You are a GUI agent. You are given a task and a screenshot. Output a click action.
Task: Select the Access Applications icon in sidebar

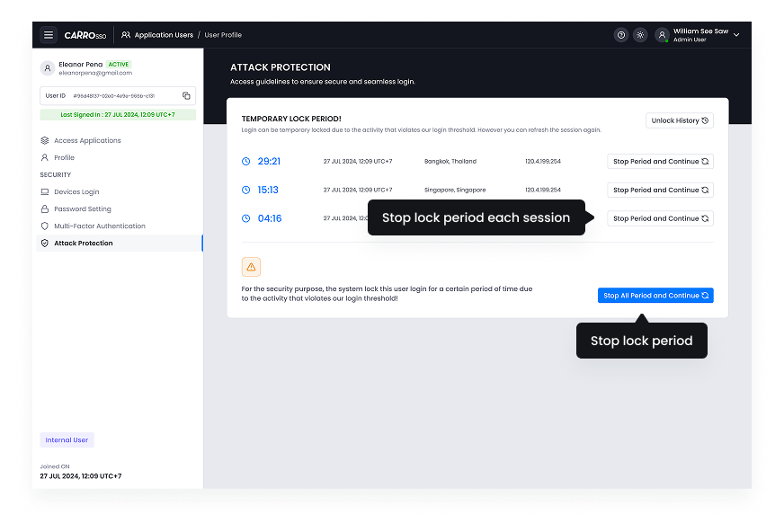click(45, 140)
